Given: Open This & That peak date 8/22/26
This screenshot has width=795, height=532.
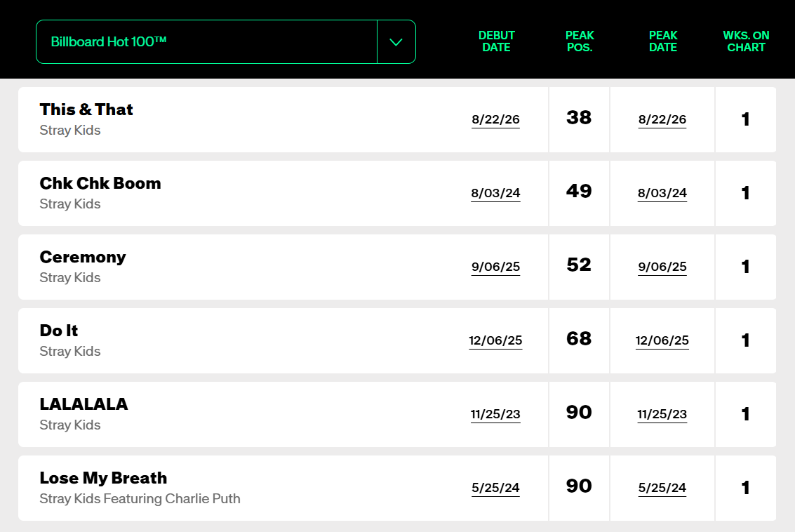Looking at the screenshot, I should (662, 120).
